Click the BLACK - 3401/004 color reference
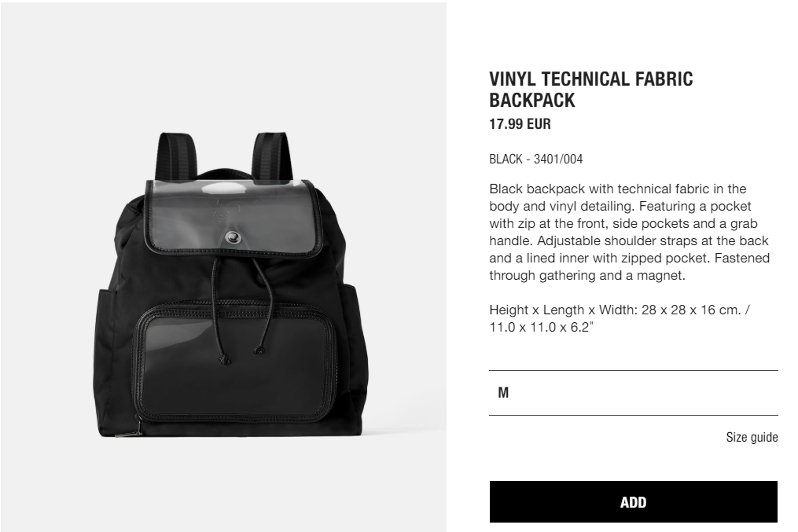The height and width of the screenshot is (532, 798). click(535, 160)
